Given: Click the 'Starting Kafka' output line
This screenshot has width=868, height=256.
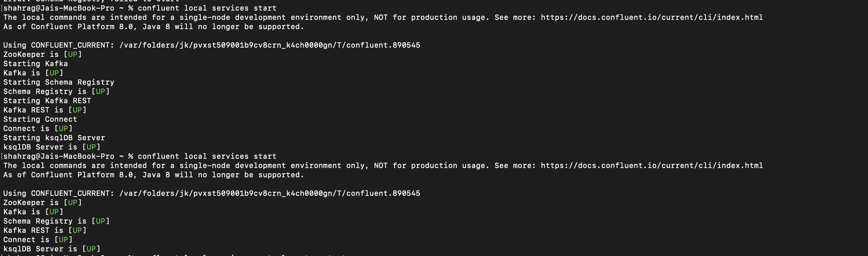Looking at the screenshot, I should (x=35, y=64).
